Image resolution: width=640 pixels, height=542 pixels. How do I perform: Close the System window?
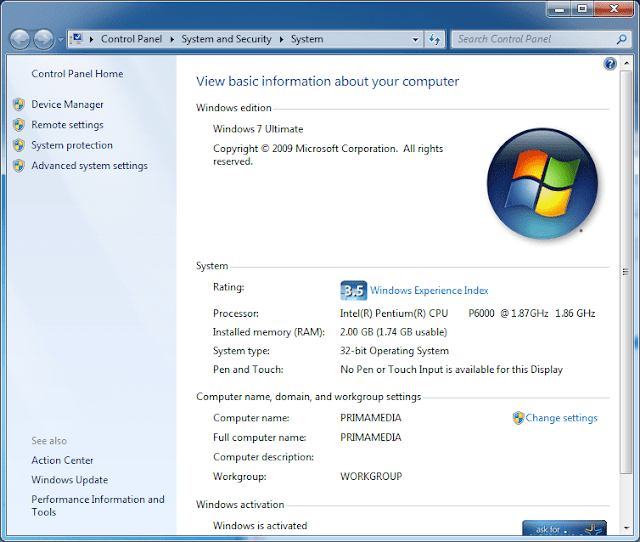click(x=613, y=9)
